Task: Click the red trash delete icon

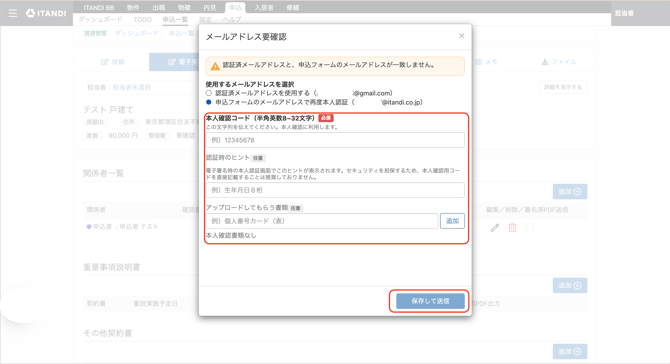Action: pyautogui.click(x=512, y=228)
